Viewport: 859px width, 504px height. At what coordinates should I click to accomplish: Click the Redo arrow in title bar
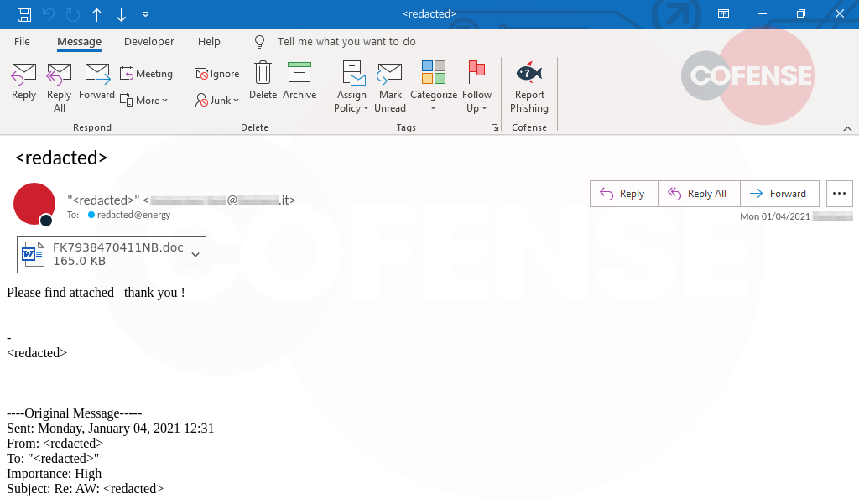tap(73, 14)
